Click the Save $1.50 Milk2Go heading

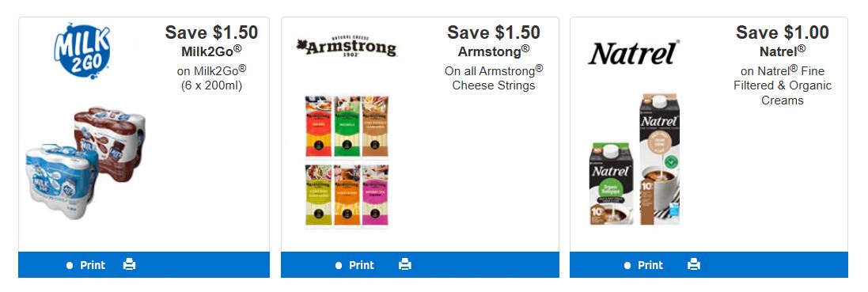point(211,32)
